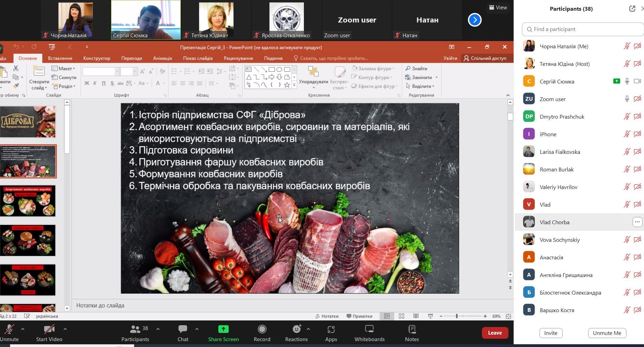Click the Share Screen icon
Image resolution: width=644 pixels, height=347 pixels.
223,329
